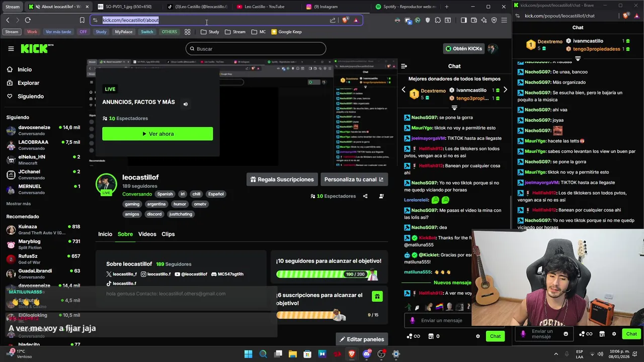644x362 pixels.
Task: Open a new browser tab
Action: pyautogui.click(x=446, y=7)
